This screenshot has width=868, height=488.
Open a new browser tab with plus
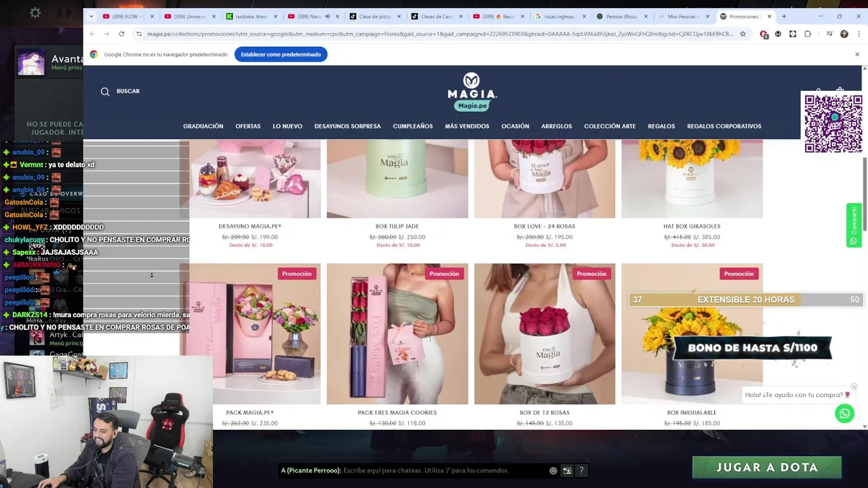pos(784,16)
